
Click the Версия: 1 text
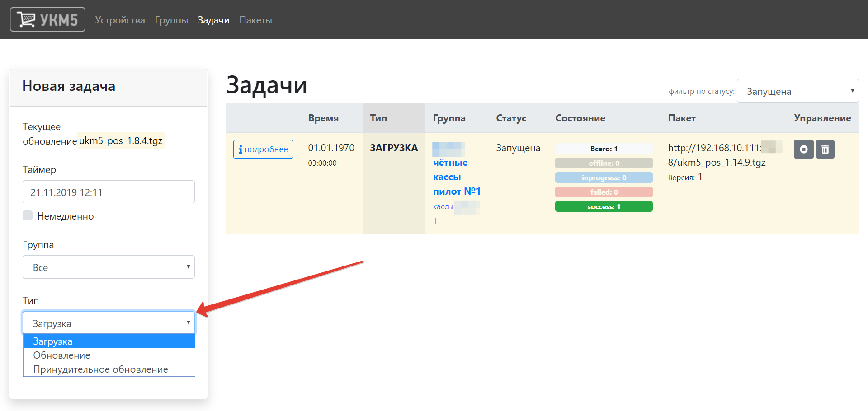685,177
